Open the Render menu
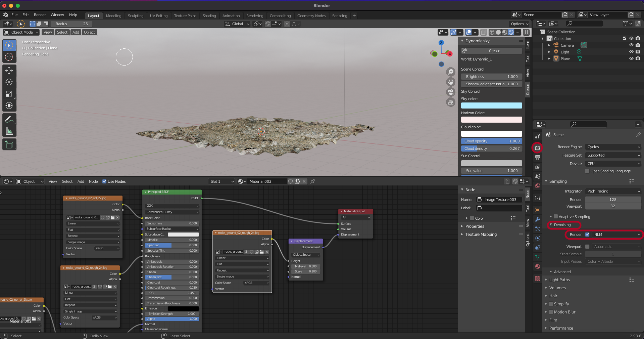 point(40,15)
